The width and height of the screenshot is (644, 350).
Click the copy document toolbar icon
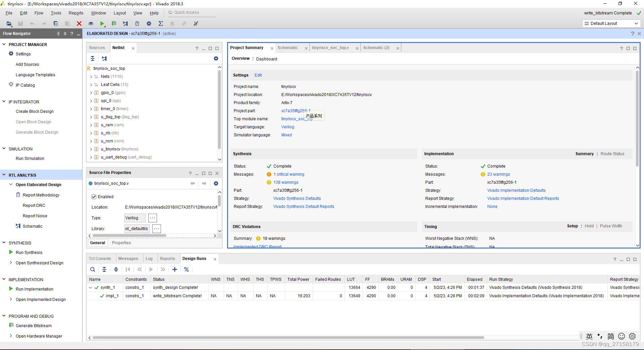click(x=56, y=24)
